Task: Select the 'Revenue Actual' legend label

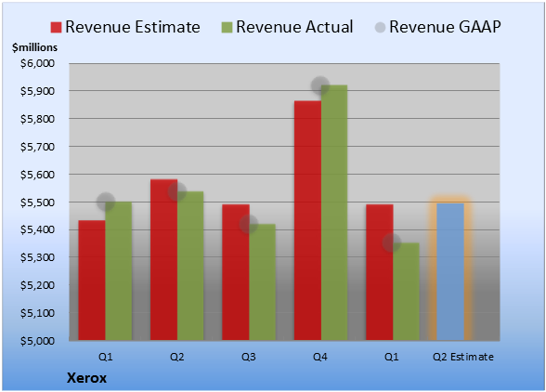Action: tap(294, 27)
